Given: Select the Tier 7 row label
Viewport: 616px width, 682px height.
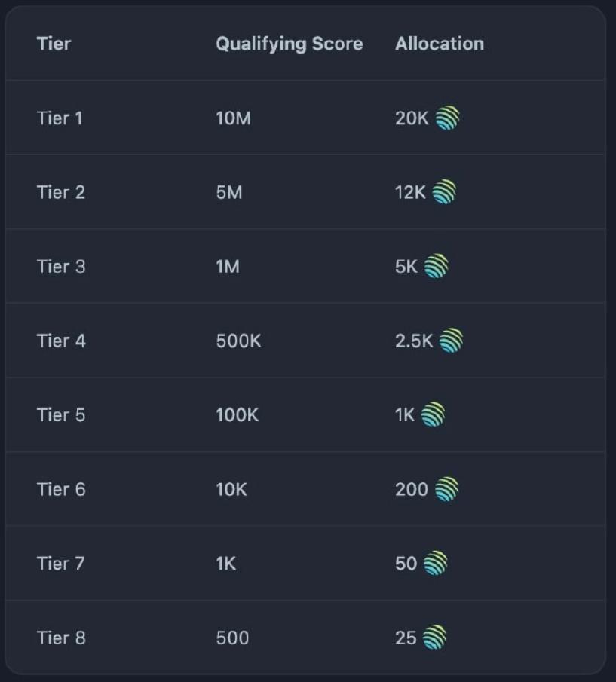Looking at the screenshot, I should click(60, 563).
